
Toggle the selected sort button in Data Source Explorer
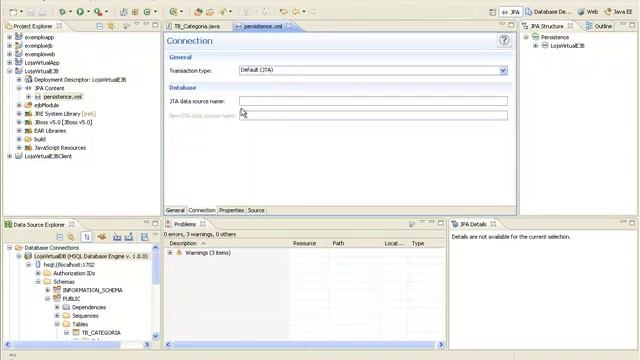point(87,237)
